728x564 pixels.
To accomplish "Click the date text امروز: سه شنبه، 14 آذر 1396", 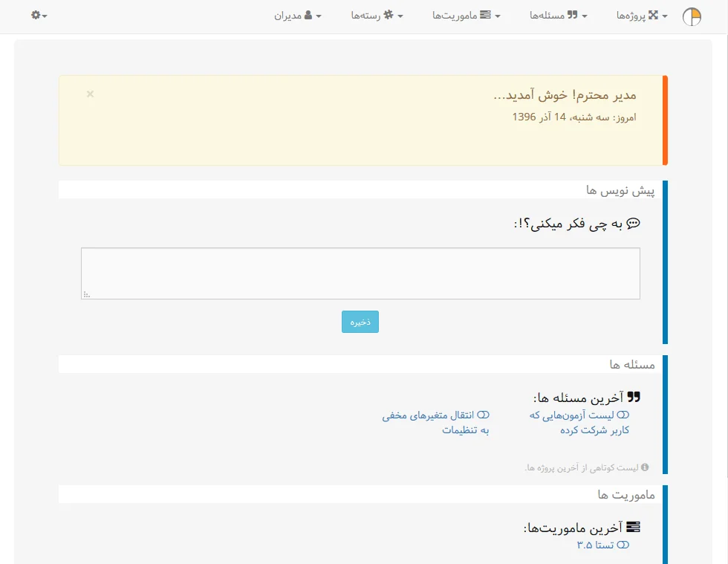I will 574,117.
